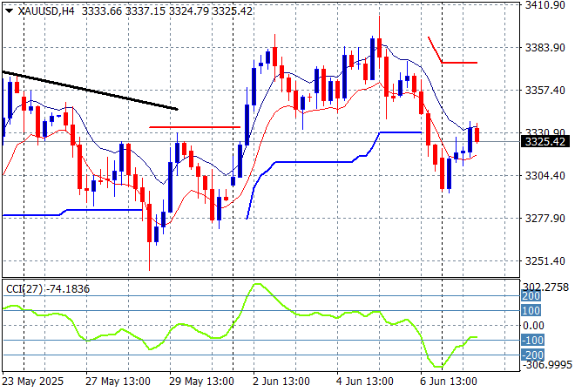
Task: Click the 2 Jun 13:00 time label
Action: [x=281, y=382]
